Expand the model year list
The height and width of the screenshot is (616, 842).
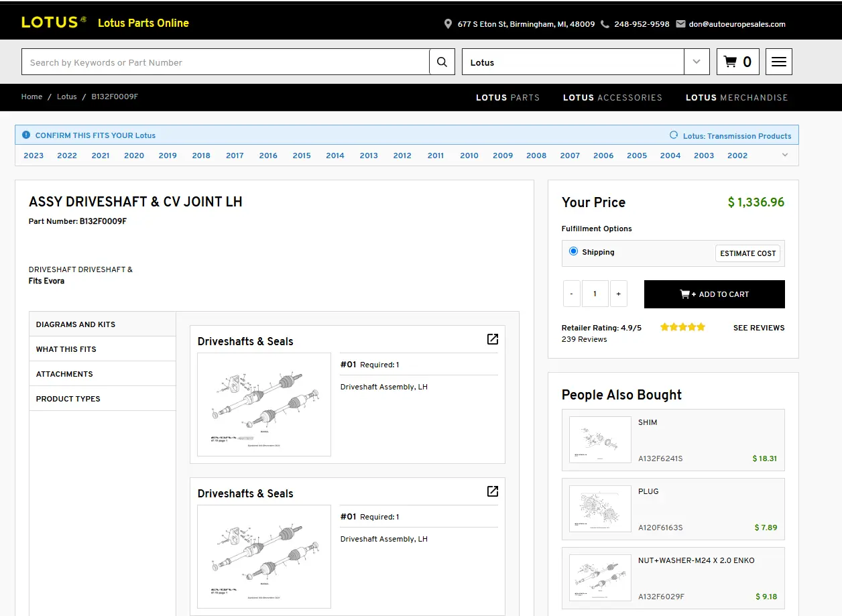(x=785, y=155)
